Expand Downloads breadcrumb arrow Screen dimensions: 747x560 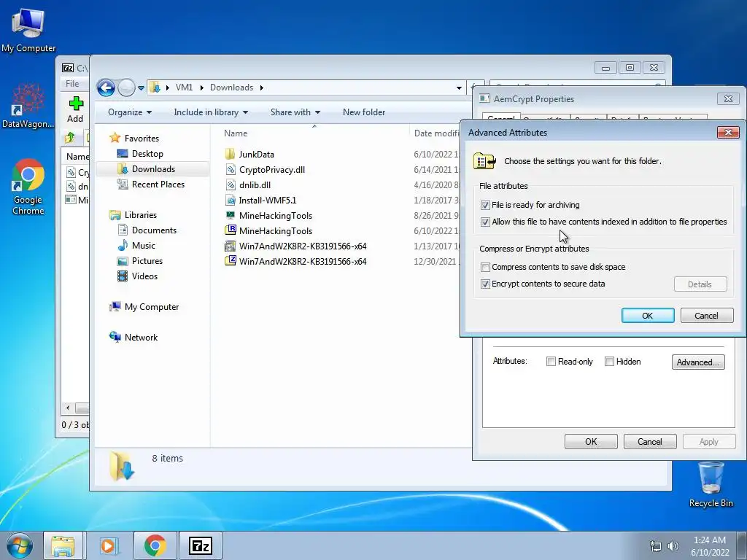[262, 87]
